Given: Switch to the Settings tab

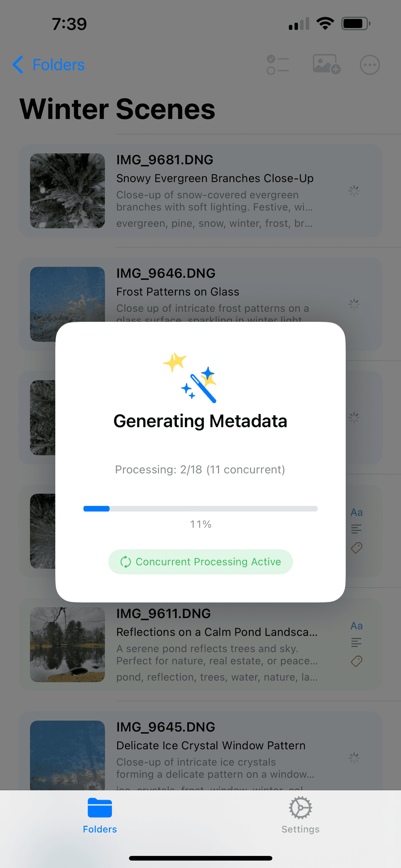Looking at the screenshot, I should pyautogui.click(x=300, y=815).
